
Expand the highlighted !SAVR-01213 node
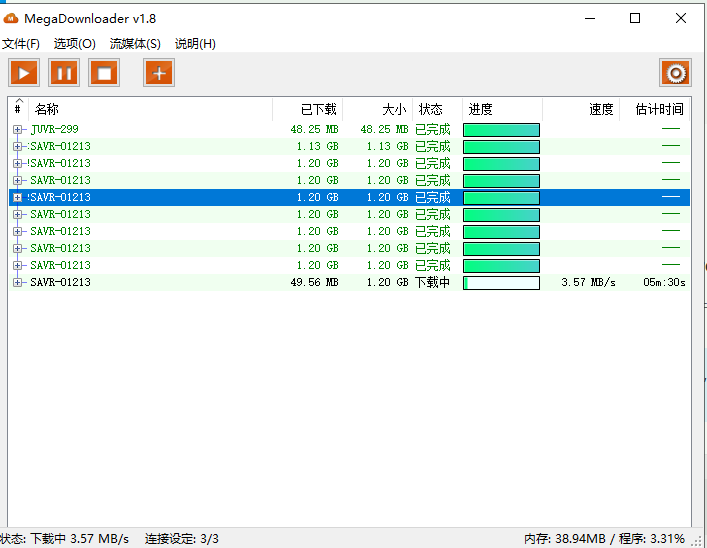point(17,198)
